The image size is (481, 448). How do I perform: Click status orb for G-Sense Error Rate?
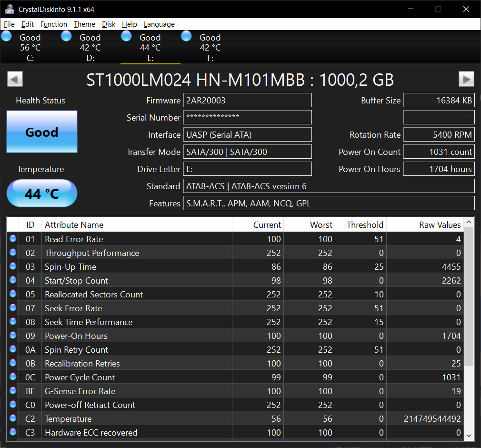(x=13, y=390)
